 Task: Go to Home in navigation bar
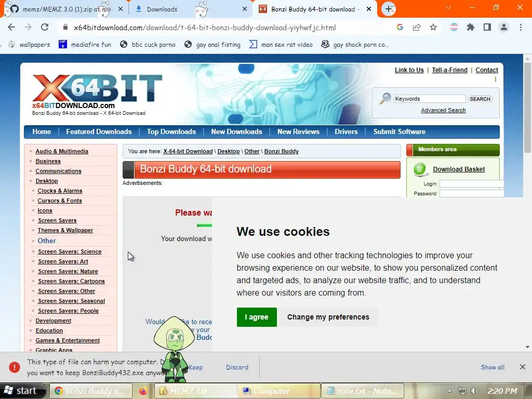click(42, 131)
